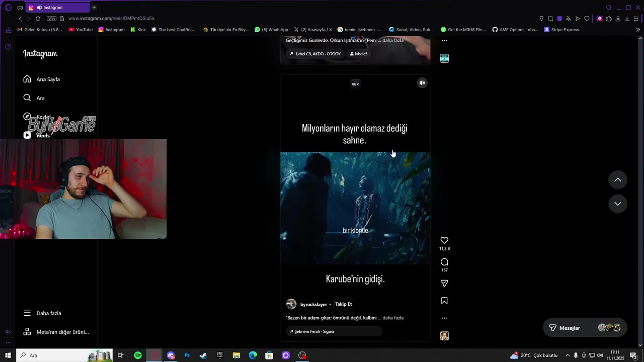
Task: Open Photoshop from the taskbar
Action: click(x=187, y=355)
